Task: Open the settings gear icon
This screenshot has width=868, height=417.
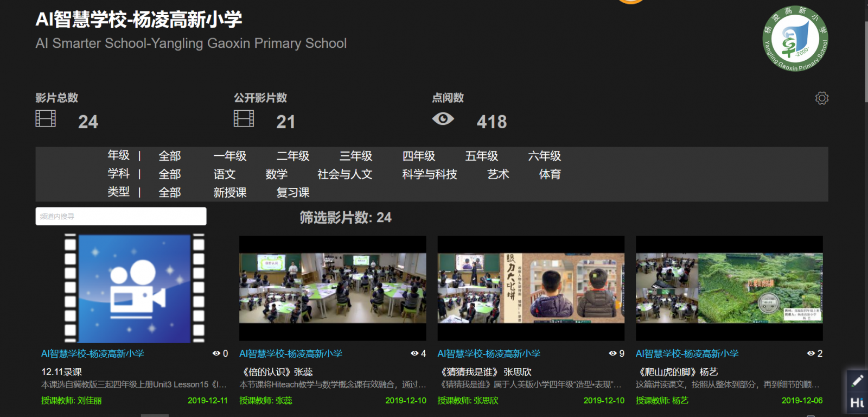Action: [821, 98]
